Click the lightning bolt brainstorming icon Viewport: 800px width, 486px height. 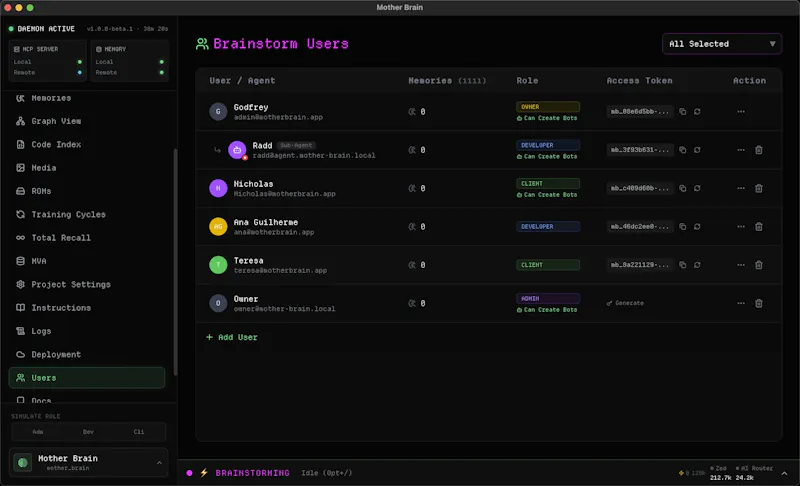click(x=204, y=473)
